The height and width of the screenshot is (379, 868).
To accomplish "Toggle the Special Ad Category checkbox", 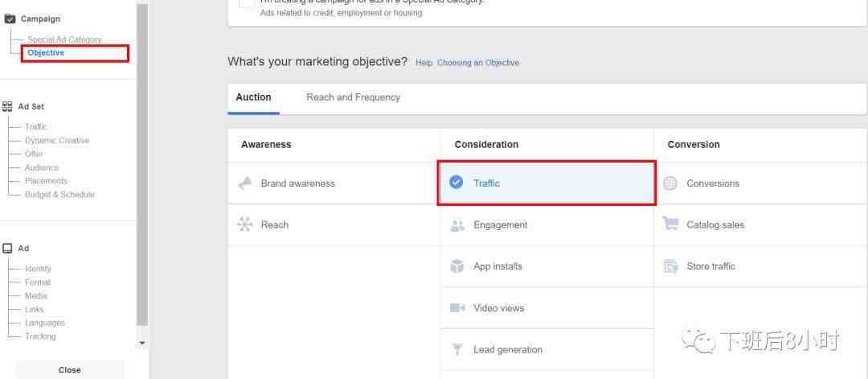I will coord(247,3).
